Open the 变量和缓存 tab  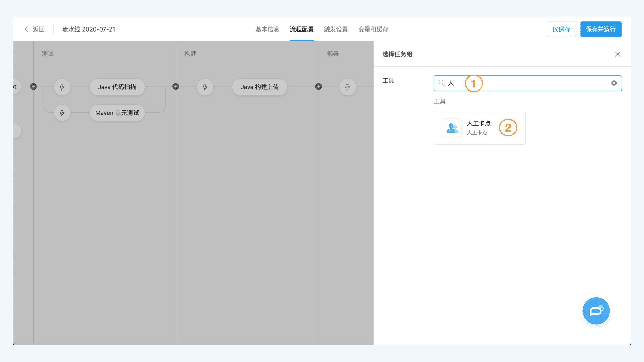pyautogui.click(x=373, y=29)
